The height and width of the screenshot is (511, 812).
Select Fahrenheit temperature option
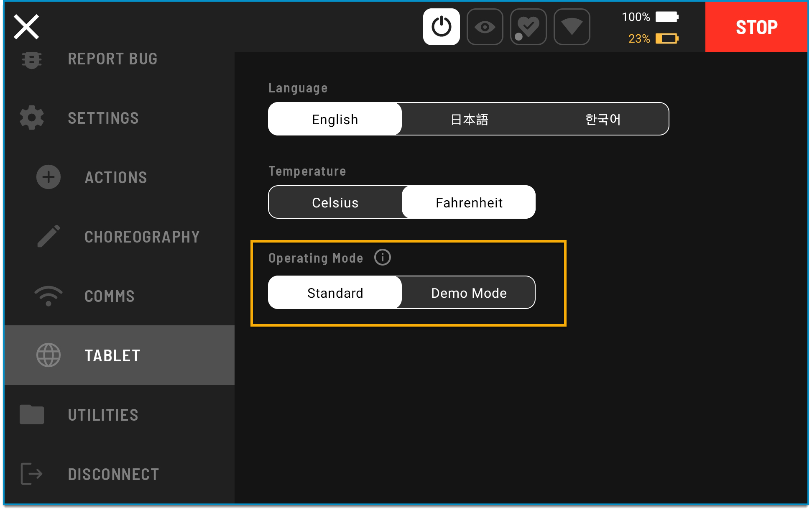(x=469, y=202)
